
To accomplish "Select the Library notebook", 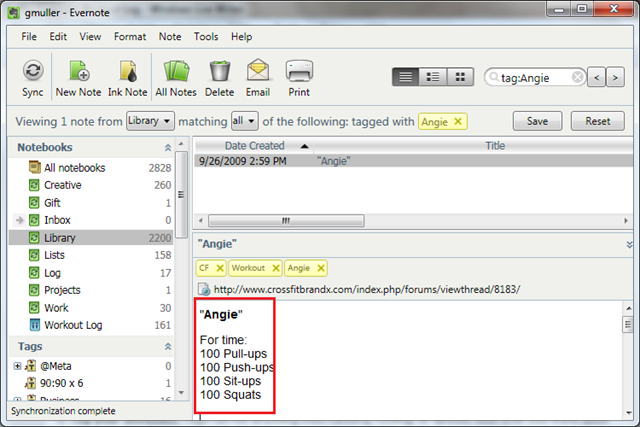I will click(91, 238).
